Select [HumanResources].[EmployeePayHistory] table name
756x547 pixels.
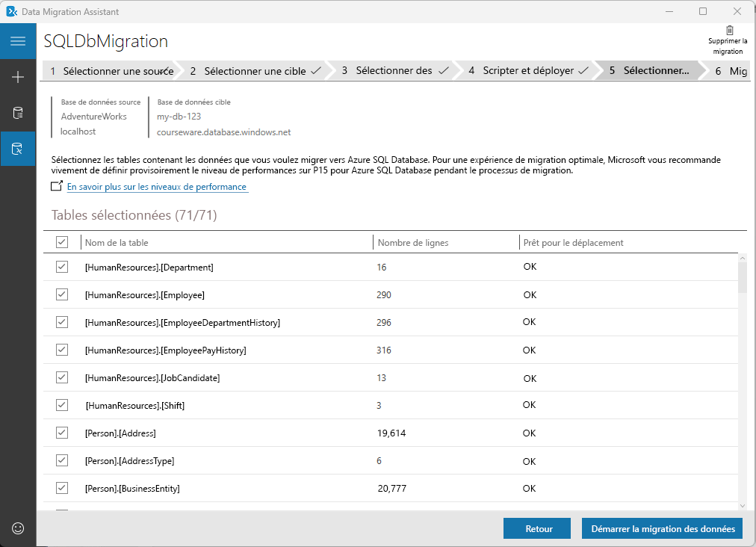(x=165, y=350)
